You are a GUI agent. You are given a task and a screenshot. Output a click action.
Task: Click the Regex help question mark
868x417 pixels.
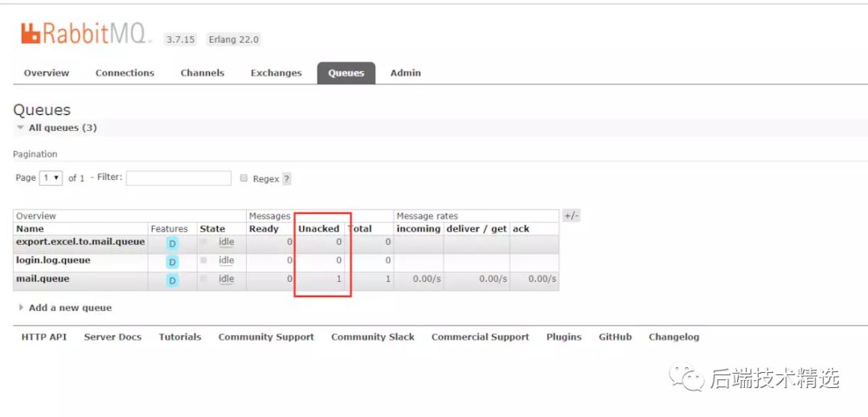[x=287, y=179]
